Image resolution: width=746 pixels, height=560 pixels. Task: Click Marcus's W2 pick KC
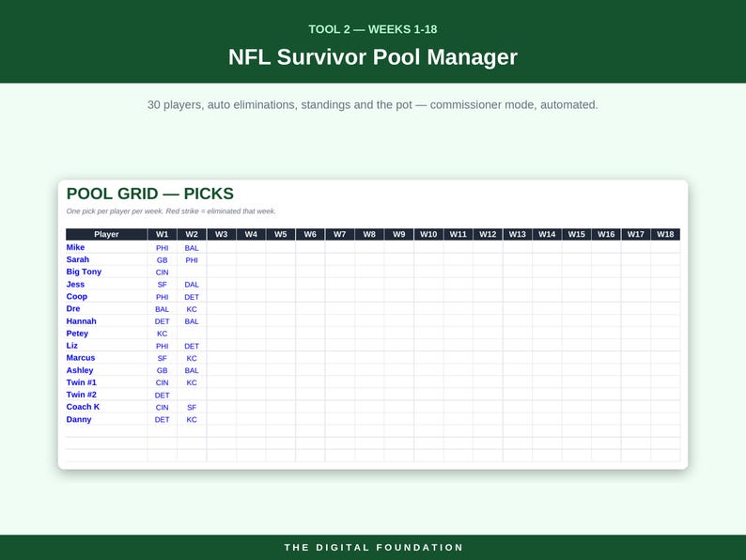point(192,358)
